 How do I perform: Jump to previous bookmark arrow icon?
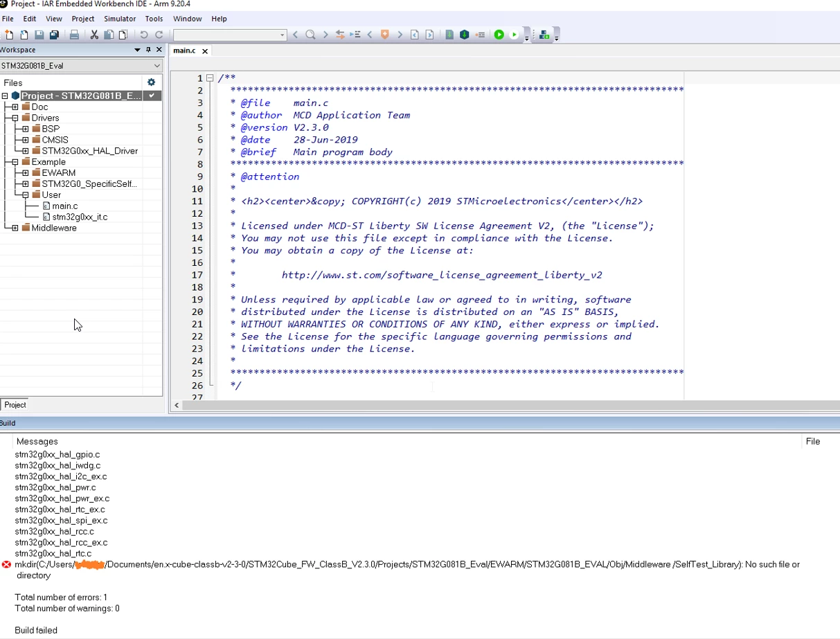tap(370, 35)
